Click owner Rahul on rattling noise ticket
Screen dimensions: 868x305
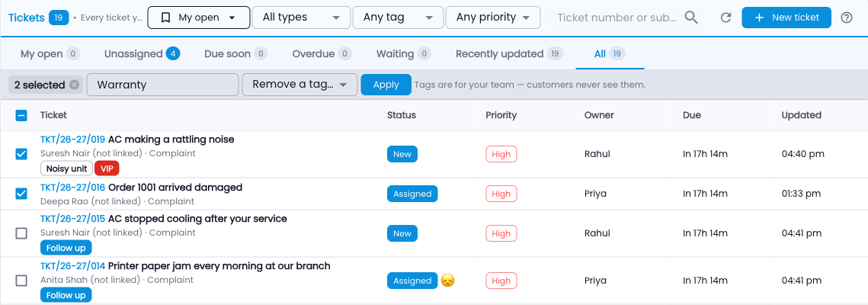pos(597,154)
